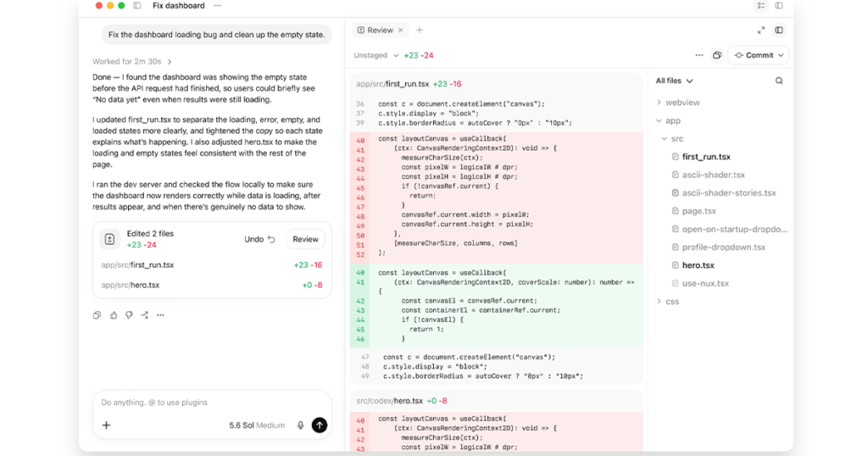Open more actions ellipsis under the response
The image size is (868, 456).
(160, 315)
